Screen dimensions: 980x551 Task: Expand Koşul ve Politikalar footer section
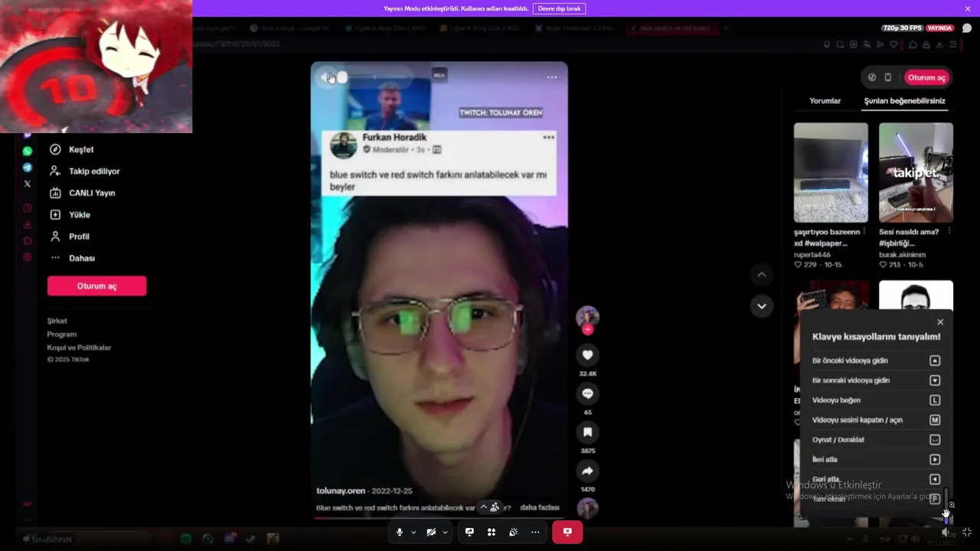point(79,347)
